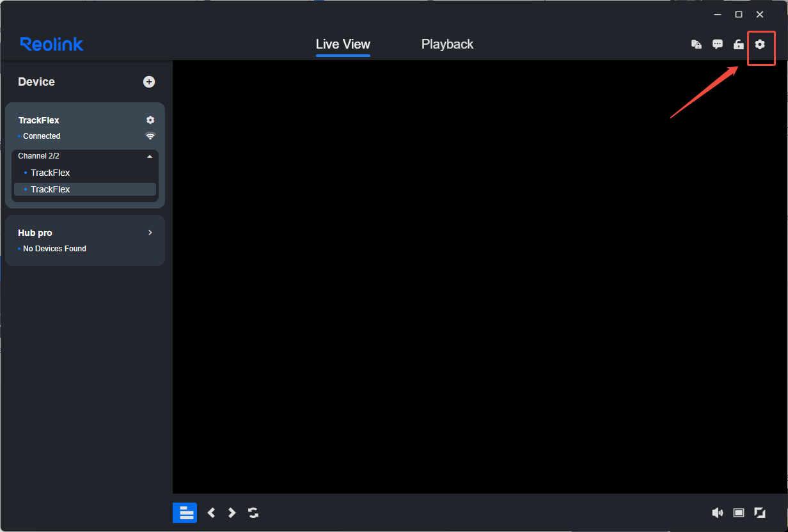Click the aspect ratio screen icon
The width and height of the screenshot is (788, 532).
739,513
